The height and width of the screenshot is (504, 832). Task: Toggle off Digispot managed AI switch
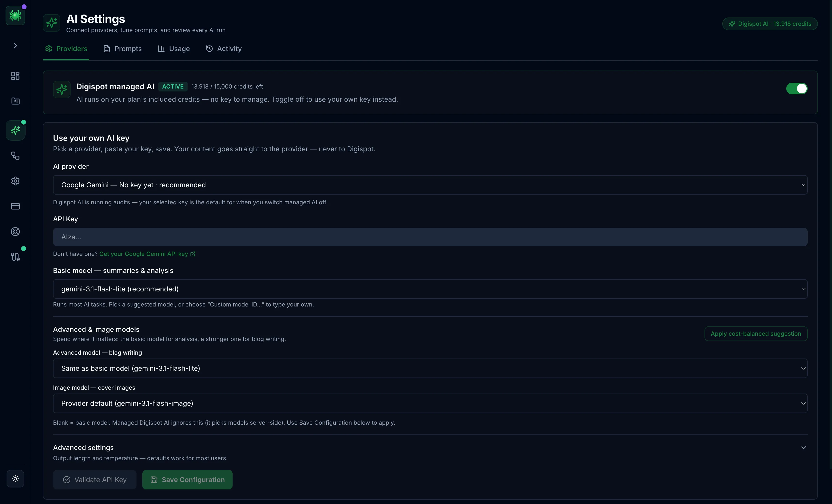796,89
